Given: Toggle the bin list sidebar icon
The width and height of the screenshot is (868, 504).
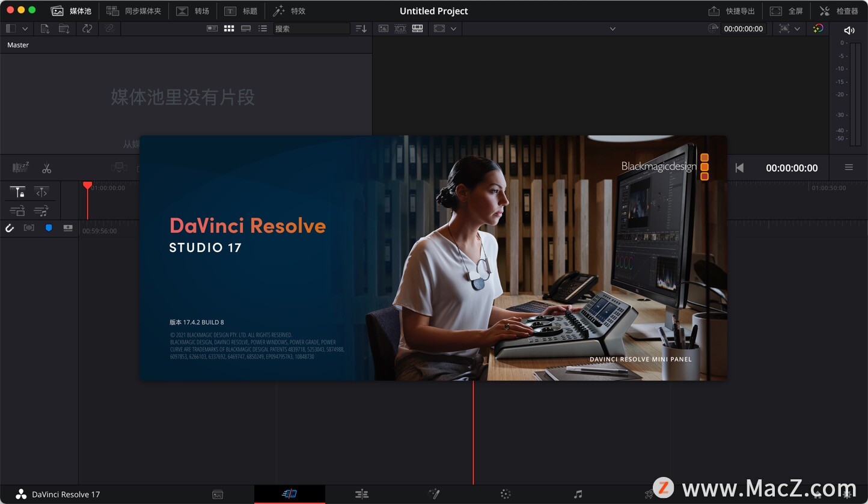Looking at the screenshot, I should [x=10, y=28].
